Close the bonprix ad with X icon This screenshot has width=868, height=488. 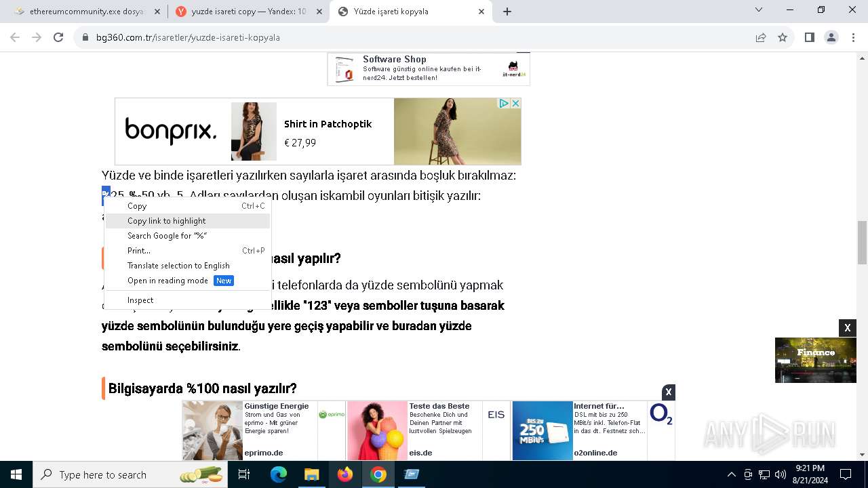tap(515, 103)
